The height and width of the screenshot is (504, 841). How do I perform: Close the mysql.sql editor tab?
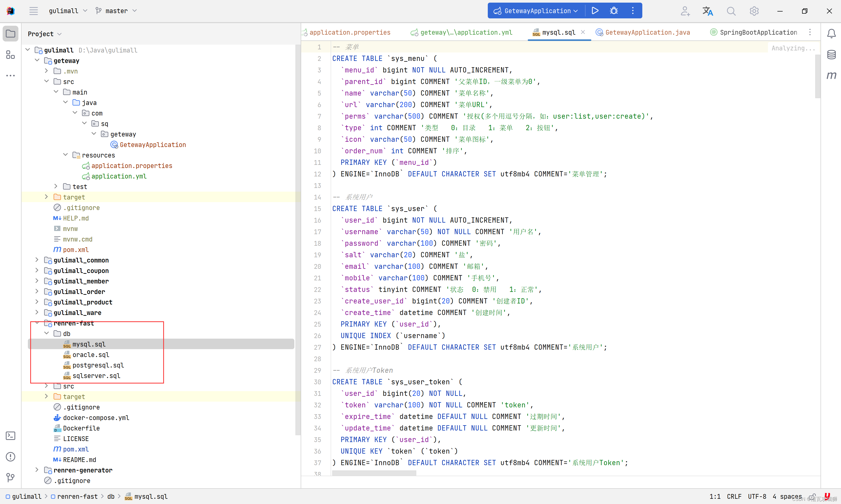(583, 32)
